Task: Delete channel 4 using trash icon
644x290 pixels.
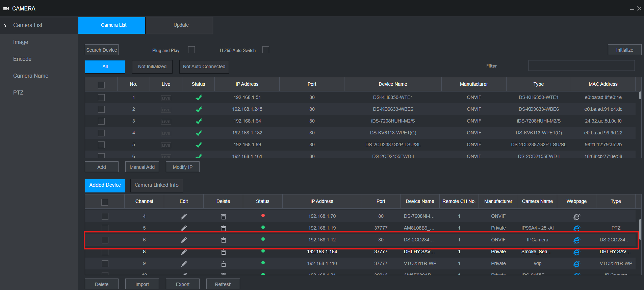Action: (223, 216)
